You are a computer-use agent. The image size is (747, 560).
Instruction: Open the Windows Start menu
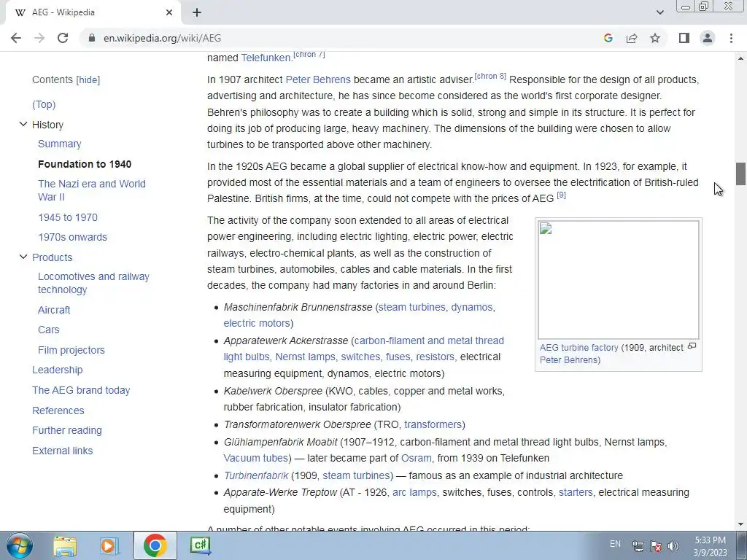click(x=20, y=545)
